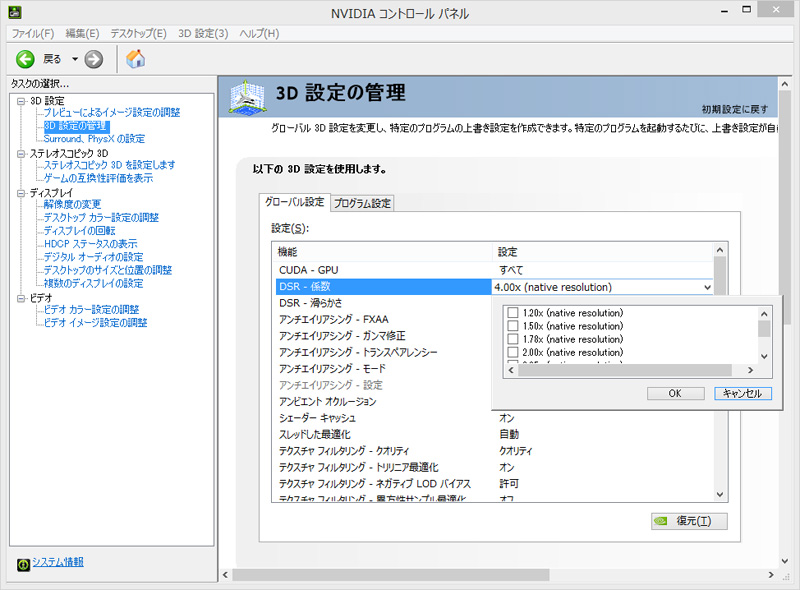Open the Home icon in toolbar
Viewport: 800px width, 590px height.
pyautogui.click(x=135, y=59)
